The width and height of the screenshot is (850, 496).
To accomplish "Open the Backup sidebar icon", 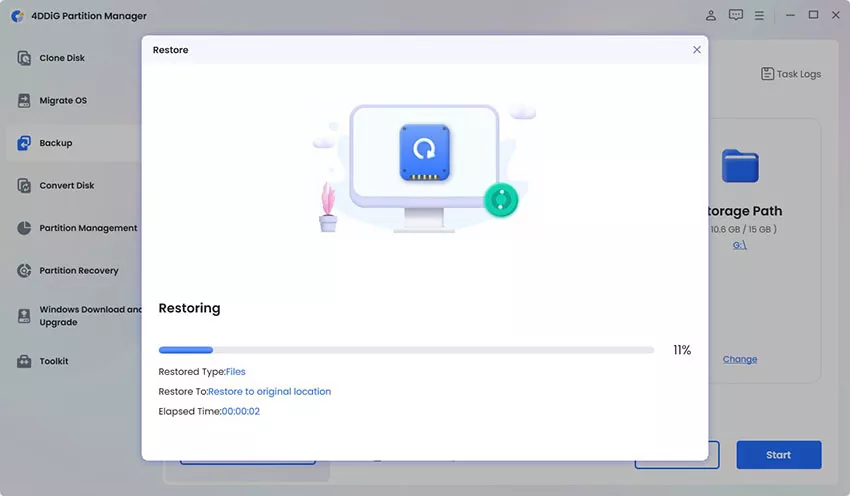I will tap(24, 143).
